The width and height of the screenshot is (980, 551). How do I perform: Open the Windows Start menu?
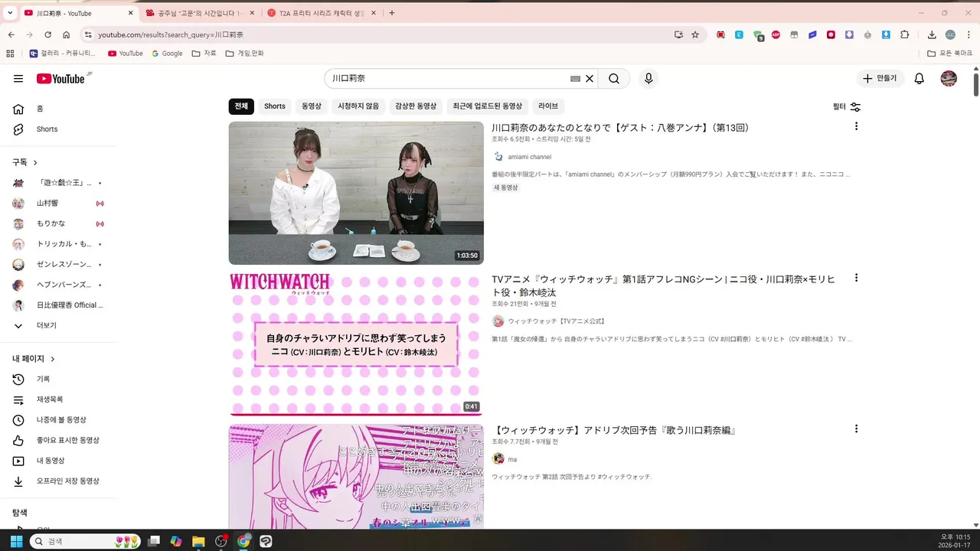[17, 541]
